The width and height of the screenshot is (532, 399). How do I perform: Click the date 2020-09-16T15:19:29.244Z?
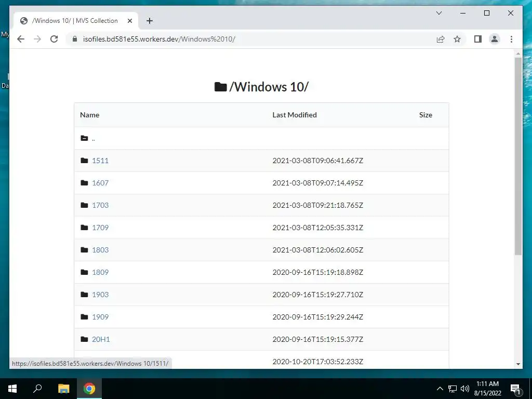click(317, 317)
